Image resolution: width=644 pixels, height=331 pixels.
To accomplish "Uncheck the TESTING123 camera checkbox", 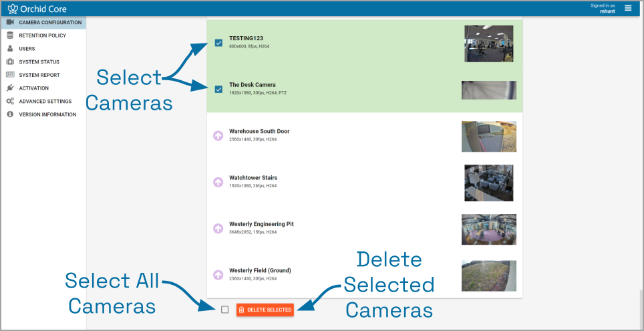I will (x=218, y=43).
